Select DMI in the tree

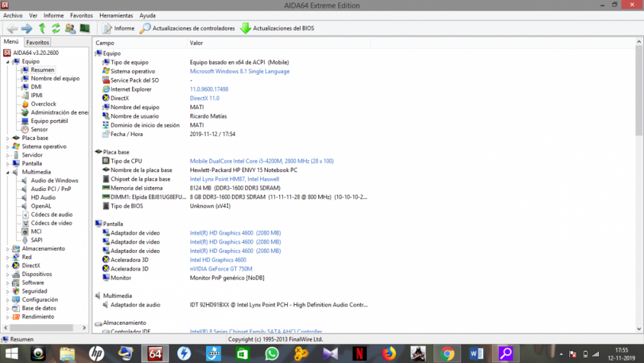36,87
